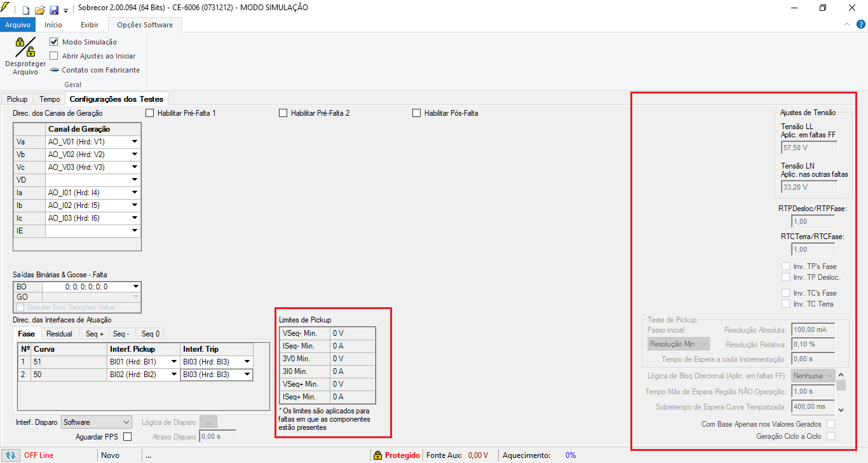Viewport: 868px width, 463px height.
Task: Save using the floppy disk icon
Action: [54, 10]
